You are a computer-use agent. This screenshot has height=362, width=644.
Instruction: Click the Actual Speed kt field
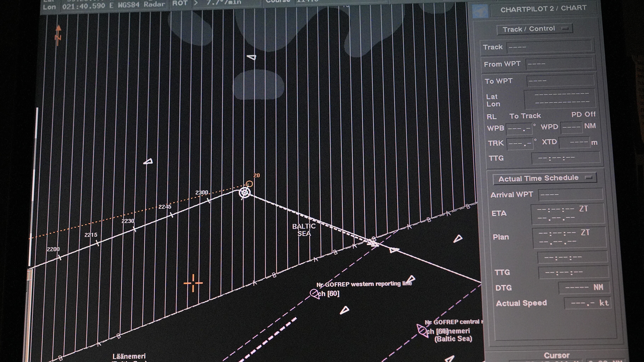click(587, 303)
